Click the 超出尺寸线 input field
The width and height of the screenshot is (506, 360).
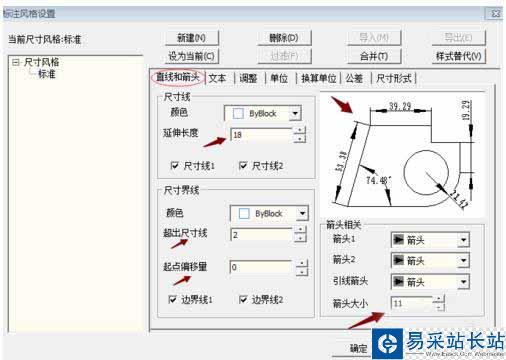click(262, 235)
